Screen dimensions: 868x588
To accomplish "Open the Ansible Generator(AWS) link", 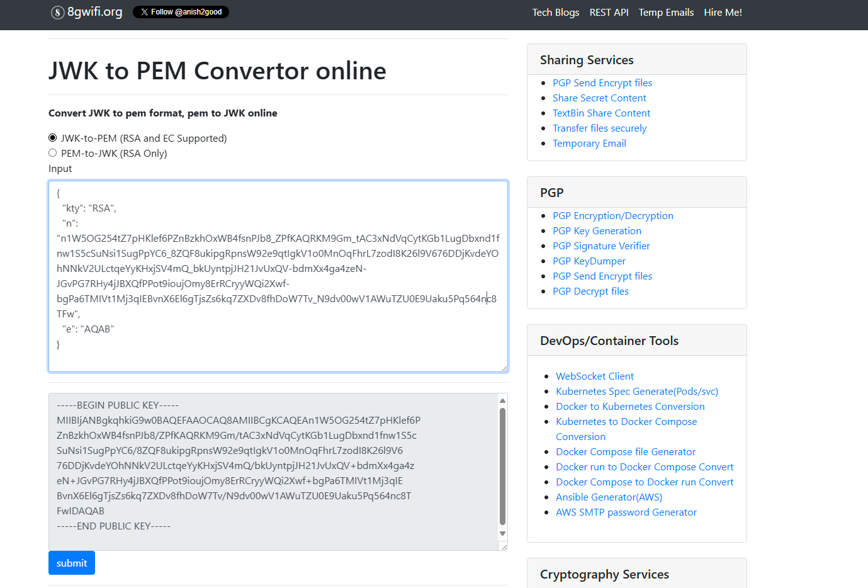I will 609,497.
